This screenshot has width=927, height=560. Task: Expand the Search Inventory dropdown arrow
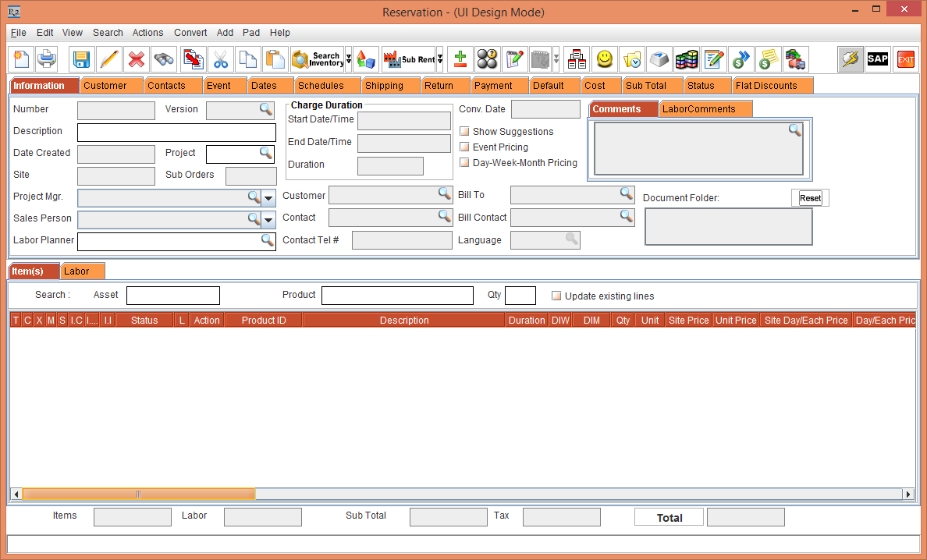(x=349, y=59)
